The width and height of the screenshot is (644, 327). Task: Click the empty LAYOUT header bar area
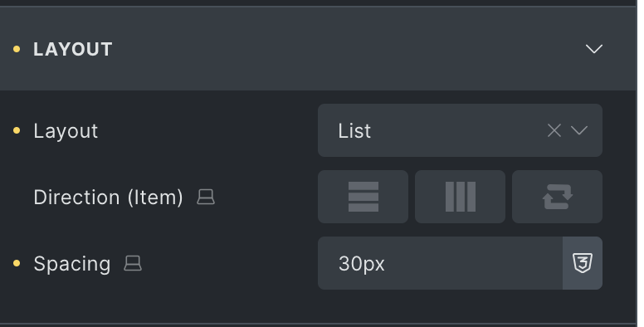[349, 49]
